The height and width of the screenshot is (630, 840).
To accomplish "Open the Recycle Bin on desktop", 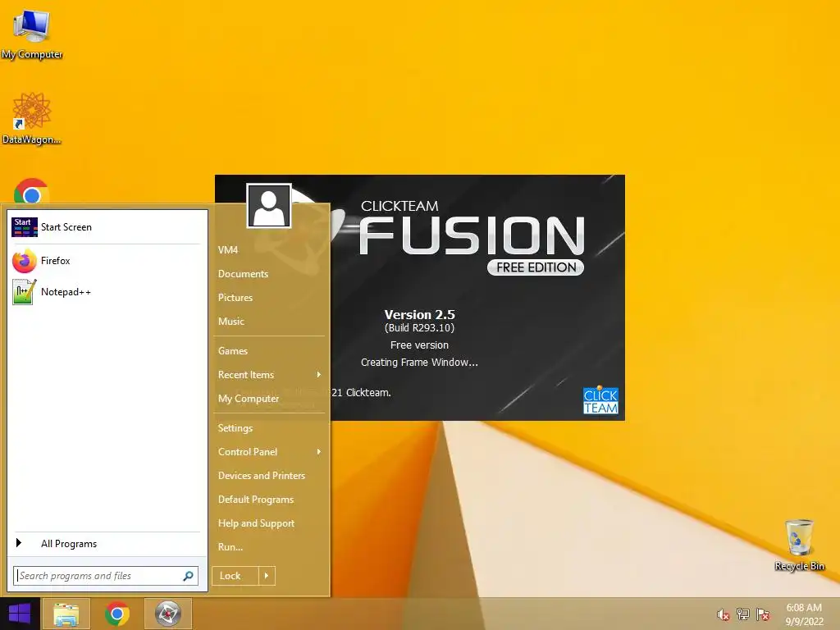I will click(x=799, y=545).
